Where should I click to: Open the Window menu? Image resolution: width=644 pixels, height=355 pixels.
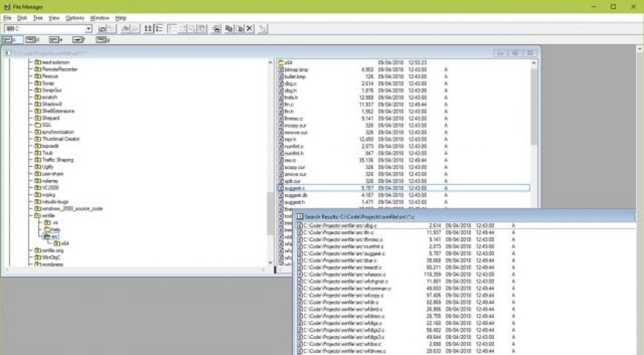click(100, 18)
